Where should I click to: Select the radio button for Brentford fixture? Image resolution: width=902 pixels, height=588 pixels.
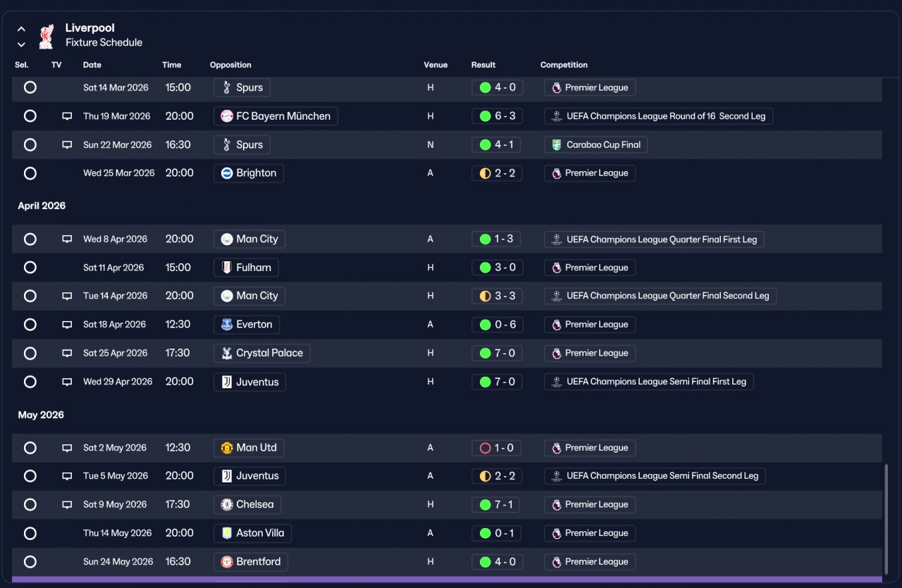[x=30, y=562]
